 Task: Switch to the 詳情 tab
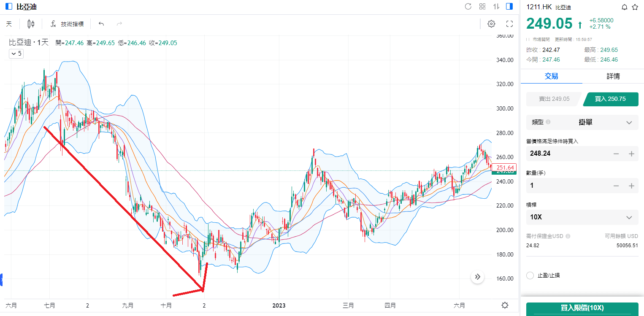613,76
